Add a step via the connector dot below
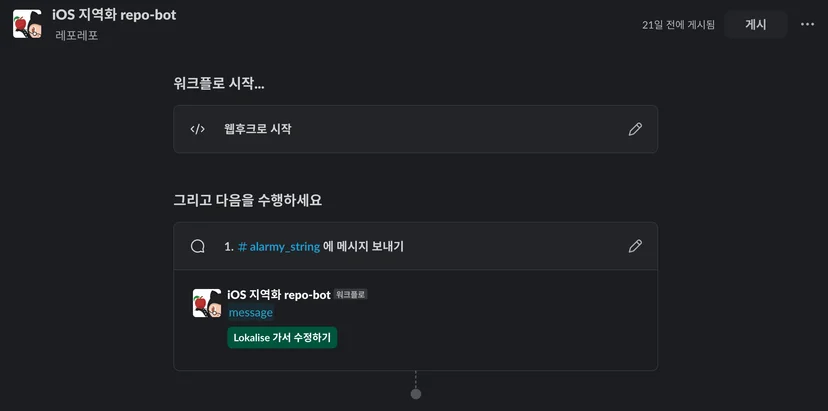828x411 pixels. (416, 394)
